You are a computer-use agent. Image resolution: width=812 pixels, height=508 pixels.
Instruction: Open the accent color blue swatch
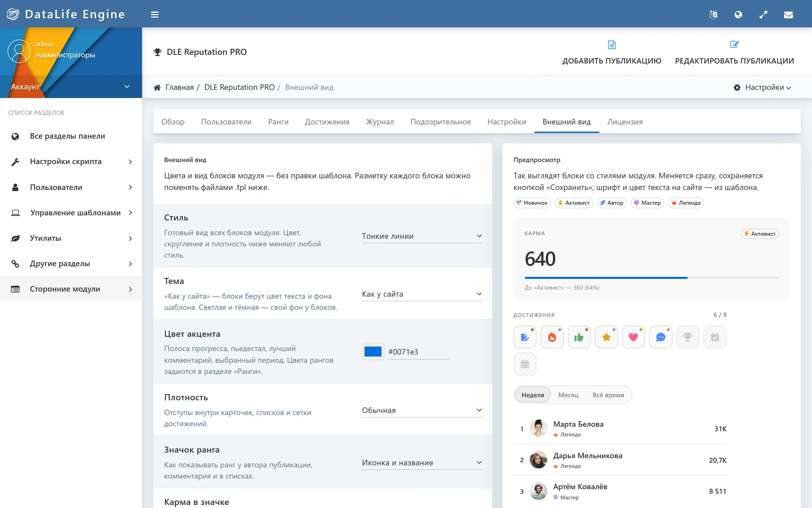373,352
